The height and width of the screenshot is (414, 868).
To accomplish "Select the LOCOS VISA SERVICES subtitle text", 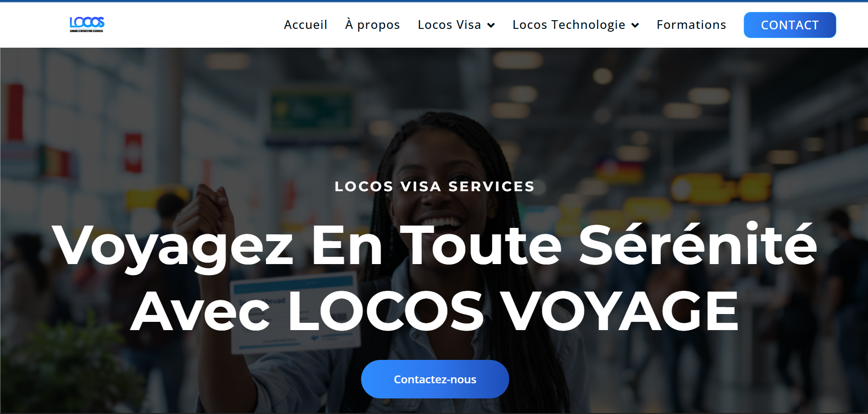I will [434, 187].
